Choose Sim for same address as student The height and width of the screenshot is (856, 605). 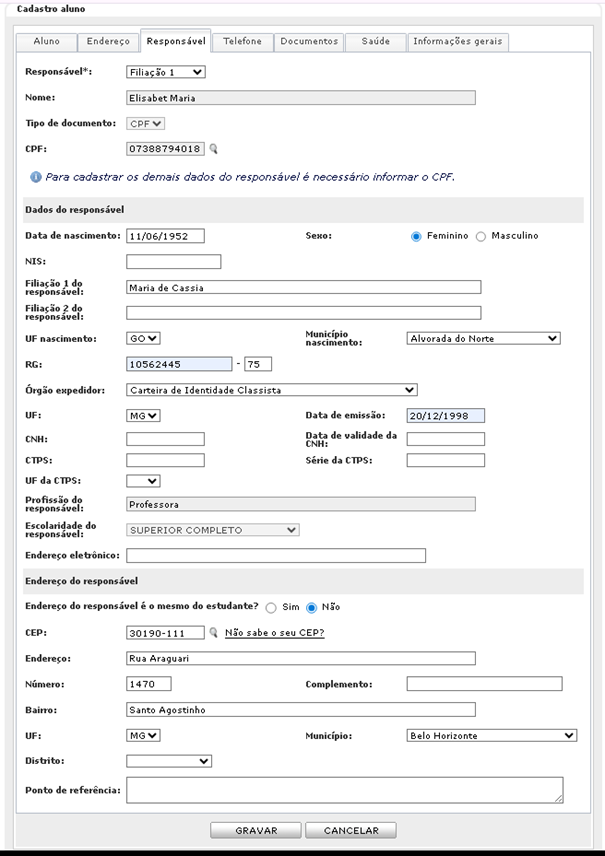coord(271,607)
